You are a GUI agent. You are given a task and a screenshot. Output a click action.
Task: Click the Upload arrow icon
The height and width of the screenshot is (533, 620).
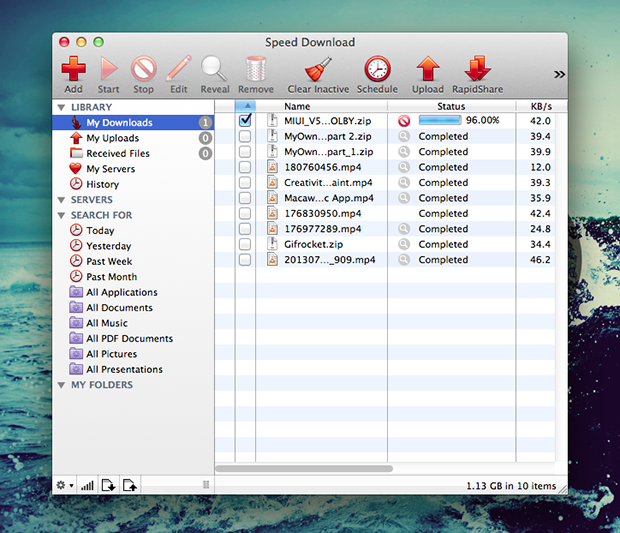(x=428, y=69)
